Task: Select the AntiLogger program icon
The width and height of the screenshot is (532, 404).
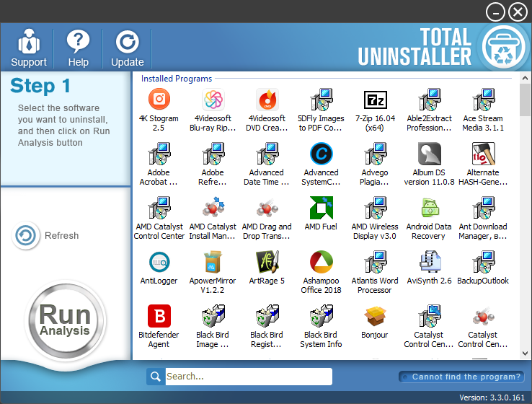Action: 159,262
